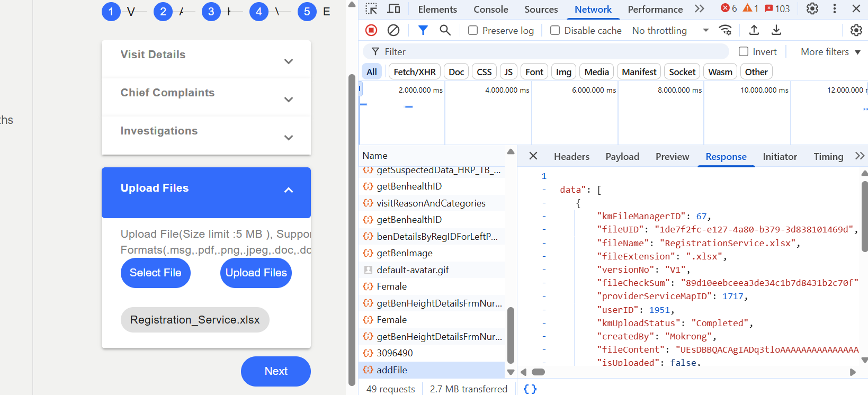Image resolution: width=868 pixels, height=395 pixels.
Task: Switch to Sources tab
Action: point(541,9)
